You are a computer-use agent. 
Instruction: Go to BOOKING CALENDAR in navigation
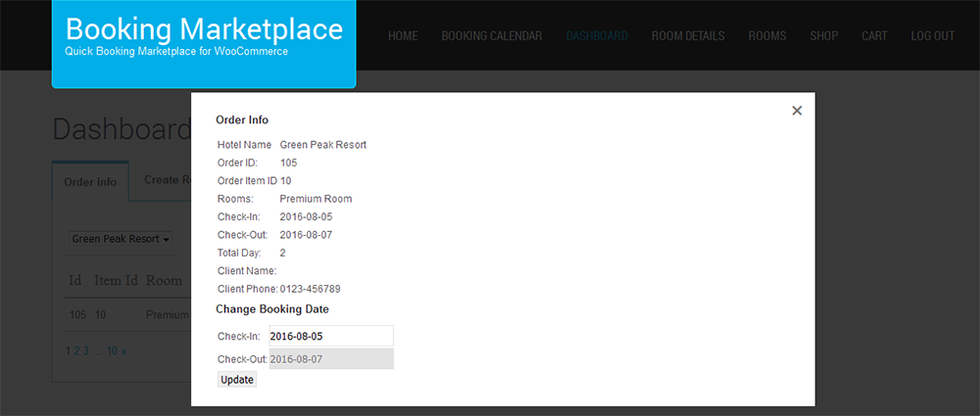492,36
